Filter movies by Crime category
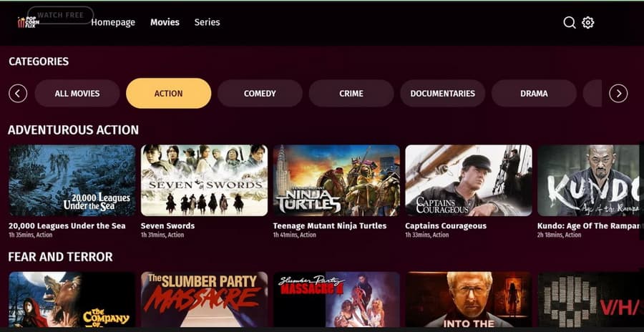 pyautogui.click(x=351, y=93)
